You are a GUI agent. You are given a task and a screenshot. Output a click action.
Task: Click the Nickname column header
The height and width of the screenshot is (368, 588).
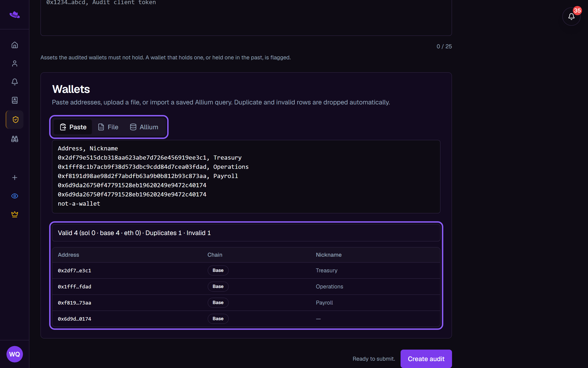click(328, 255)
